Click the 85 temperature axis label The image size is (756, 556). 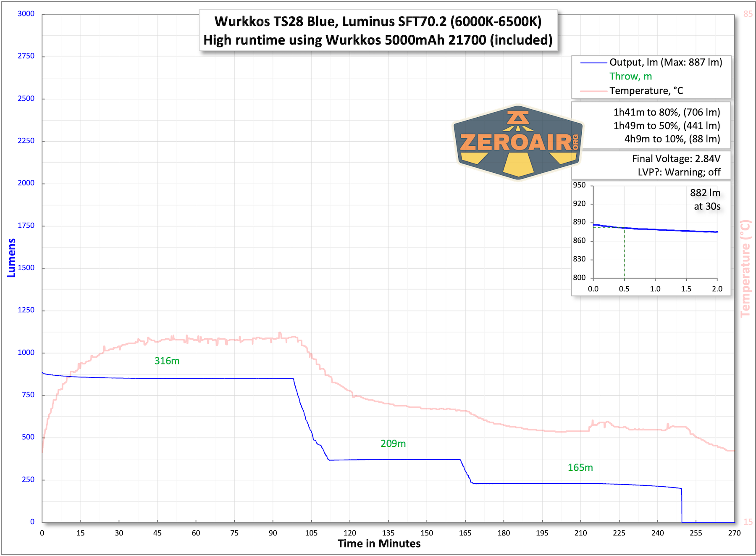coord(748,14)
